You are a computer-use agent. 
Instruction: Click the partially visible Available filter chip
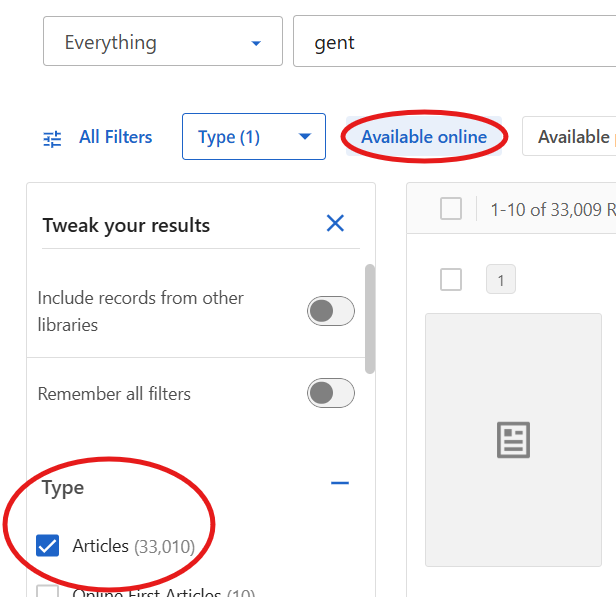tap(572, 137)
